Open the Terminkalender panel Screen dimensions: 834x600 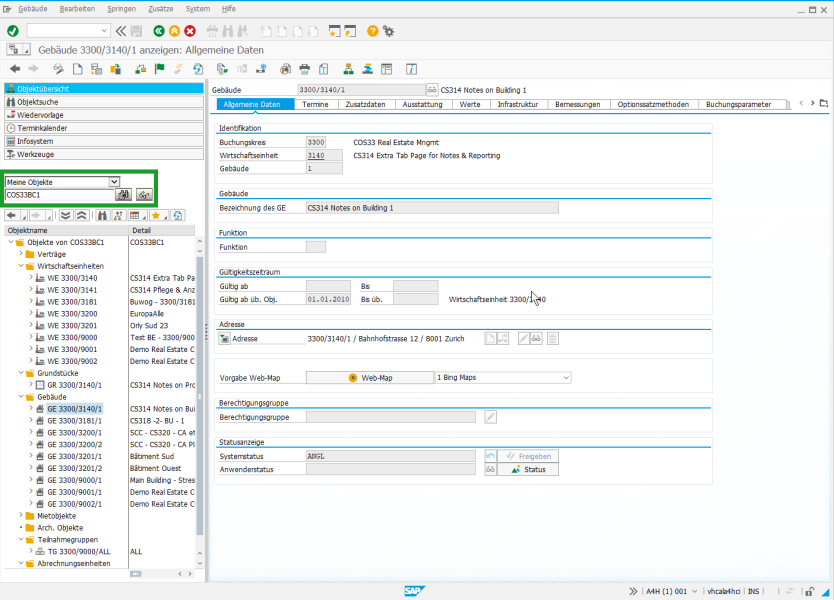coord(104,128)
